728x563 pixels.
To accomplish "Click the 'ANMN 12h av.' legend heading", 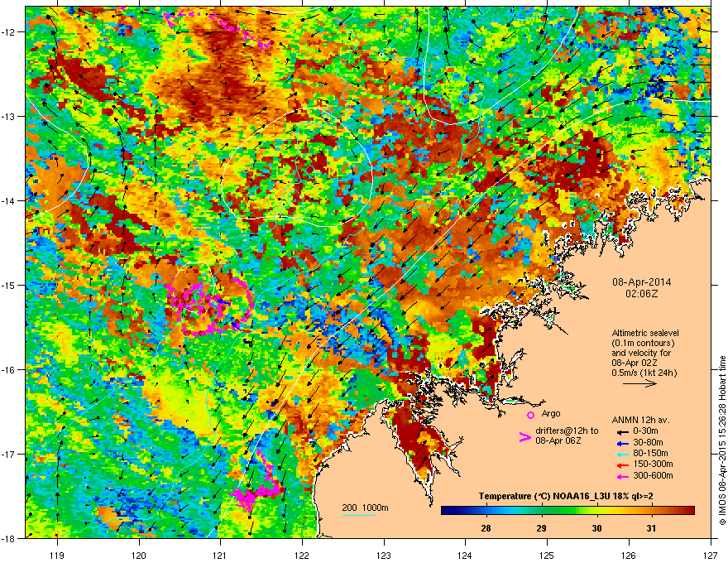I will 640,420.
